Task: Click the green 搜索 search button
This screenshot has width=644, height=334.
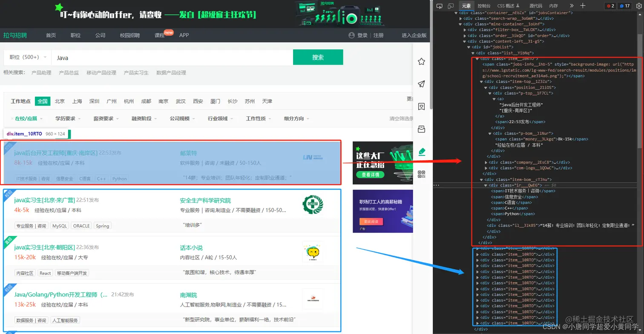Action: click(318, 58)
